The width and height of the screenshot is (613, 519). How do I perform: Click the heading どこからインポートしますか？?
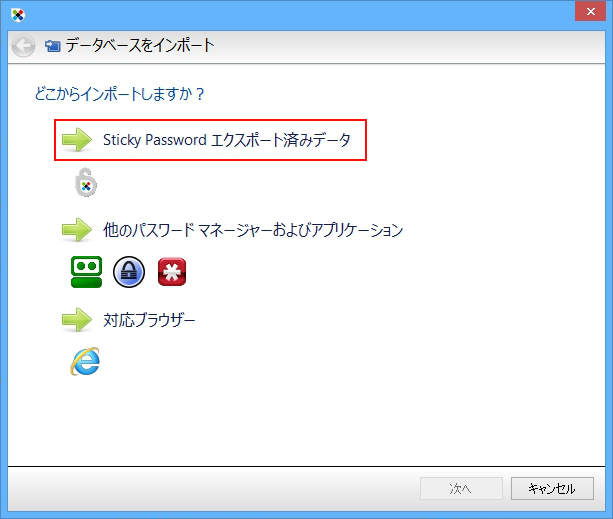pyautogui.click(x=120, y=94)
